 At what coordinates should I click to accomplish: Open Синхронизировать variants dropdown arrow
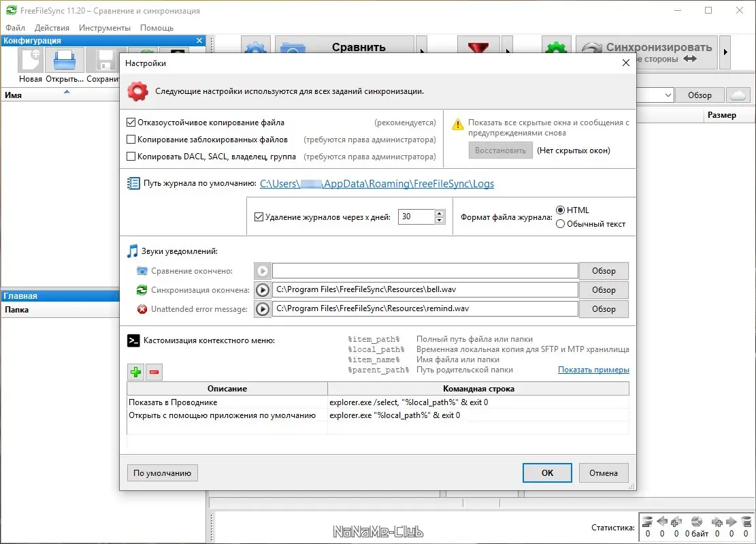(725, 52)
